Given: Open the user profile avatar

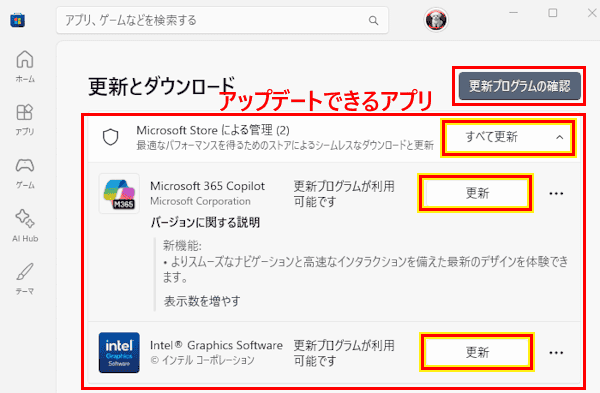Looking at the screenshot, I should point(436,20).
